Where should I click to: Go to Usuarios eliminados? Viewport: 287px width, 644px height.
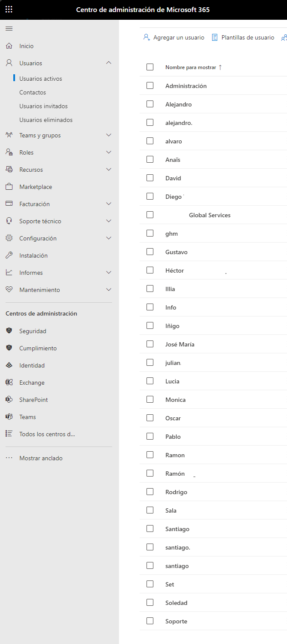46,120
